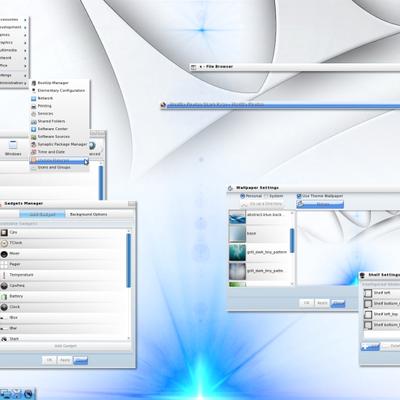Launch Software Center from the submenu
The width and height of the screenshot is (400, 400).
coord(59,129)
